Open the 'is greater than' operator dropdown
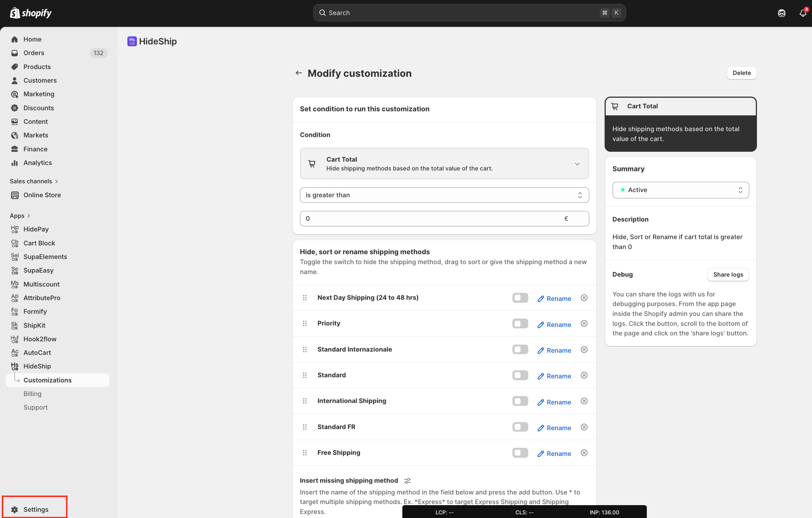 [444, 195]
